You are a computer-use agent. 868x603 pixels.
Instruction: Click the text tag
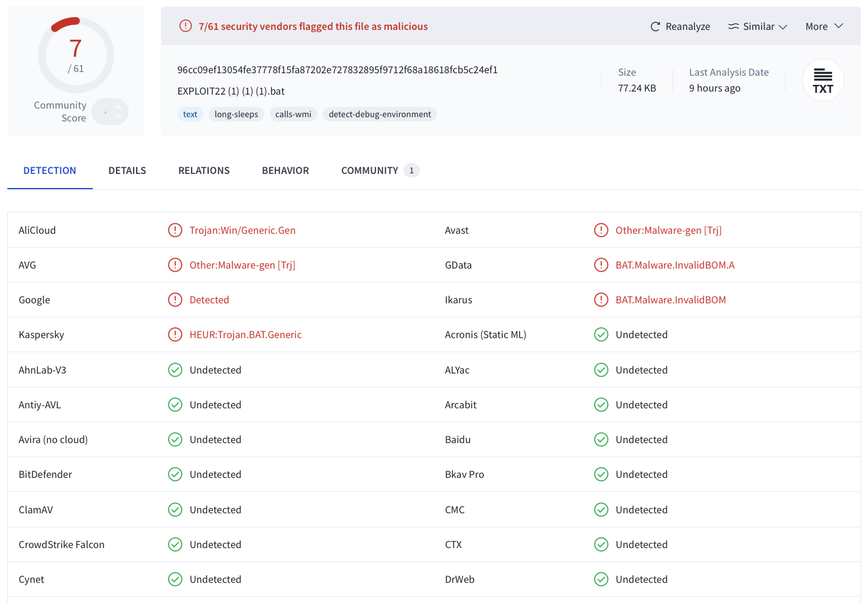(190, 114)
